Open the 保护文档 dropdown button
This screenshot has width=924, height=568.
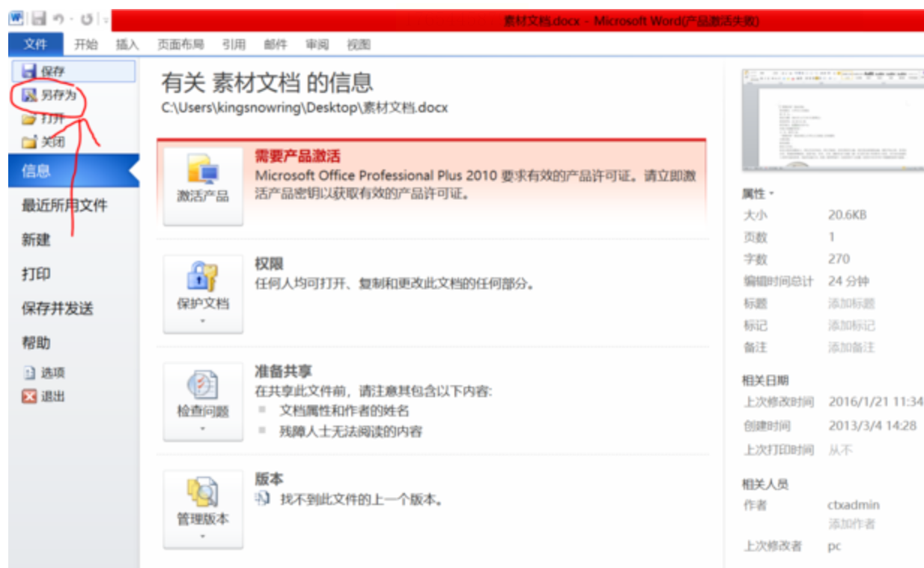[203, 294]
